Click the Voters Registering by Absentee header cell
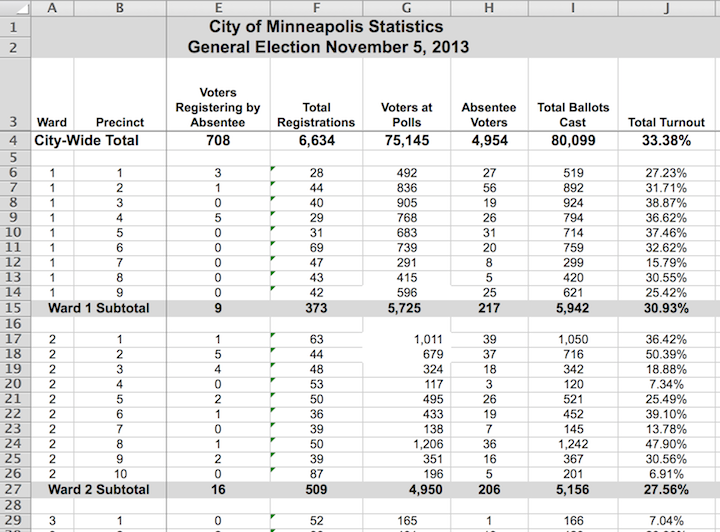 pyautogui.click(x=217, y=107)
